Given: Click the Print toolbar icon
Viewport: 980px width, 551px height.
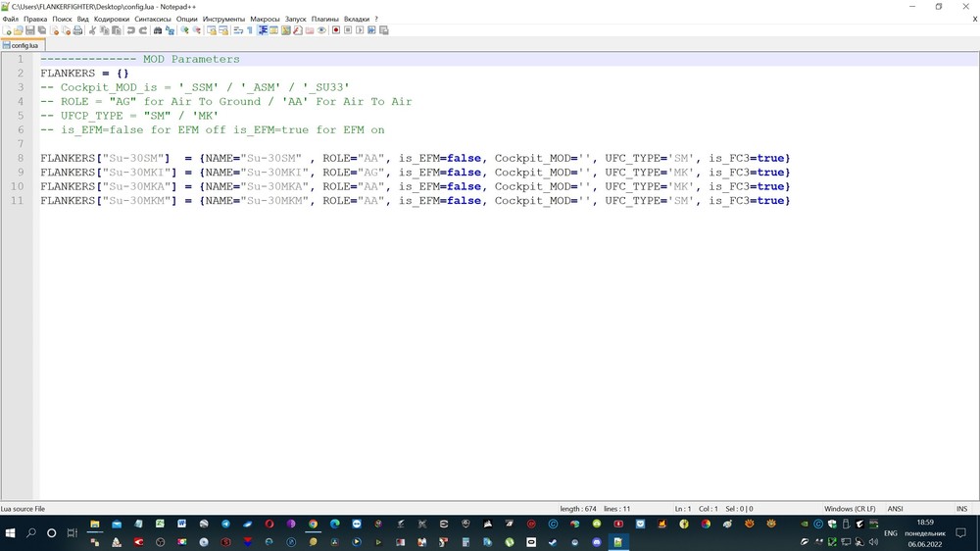Looking at the screenshot, I should tap(77, 30).
